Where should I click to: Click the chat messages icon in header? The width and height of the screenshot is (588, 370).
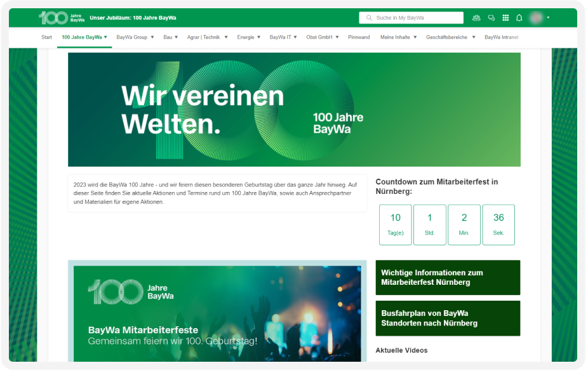[491, 18]
